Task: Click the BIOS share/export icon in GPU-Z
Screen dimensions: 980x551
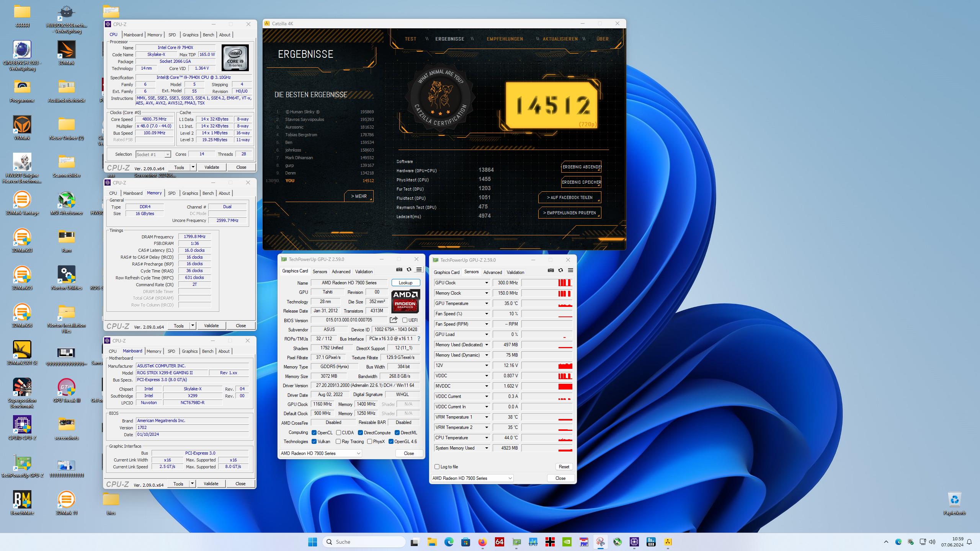Action: pyautogui.click(x=394, y=320)
